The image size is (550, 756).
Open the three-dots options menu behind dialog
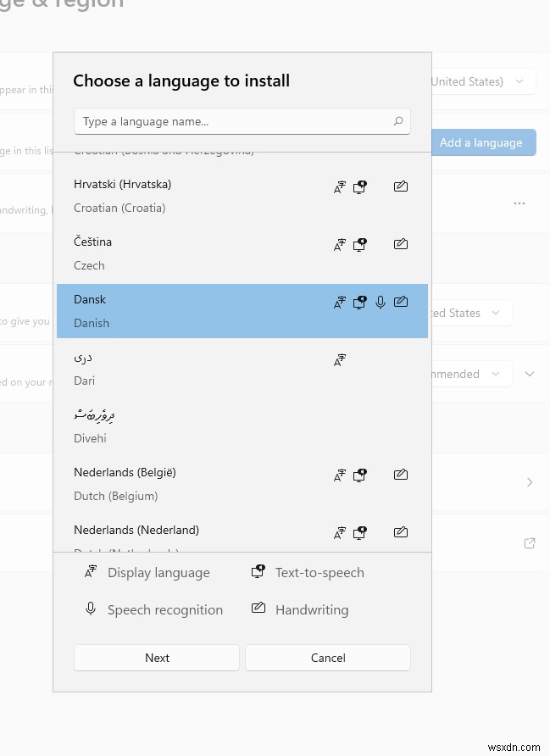(x=519, y=203)
